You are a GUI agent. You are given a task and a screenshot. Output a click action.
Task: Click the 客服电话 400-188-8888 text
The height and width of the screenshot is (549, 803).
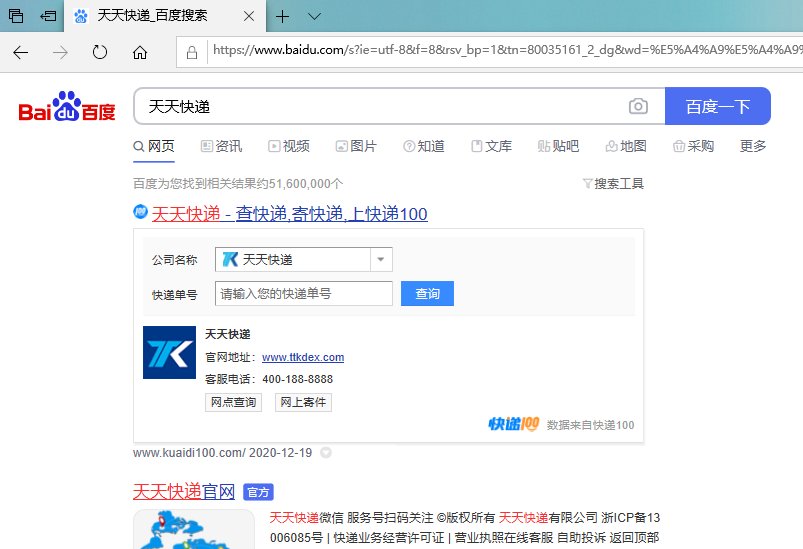(x=269, y=379)
